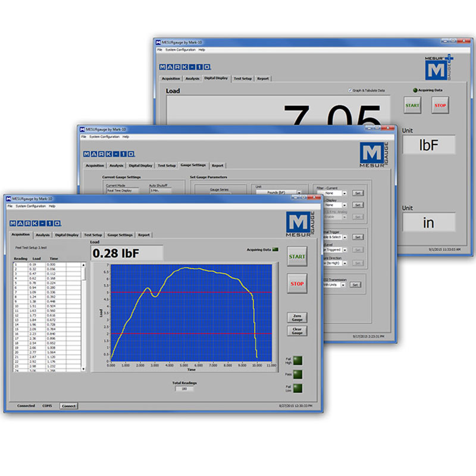Click the MARK-10 logo in the Acquisition window

click(35, 224)
